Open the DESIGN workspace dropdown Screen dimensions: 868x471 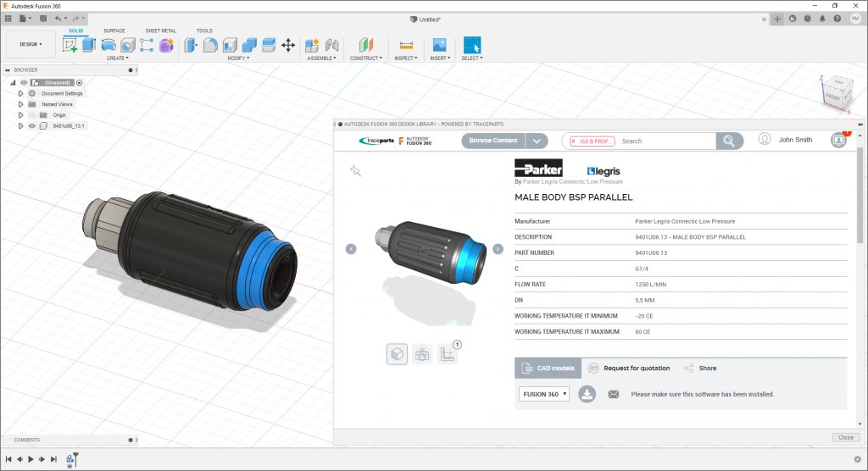click(x=31, y=44)
